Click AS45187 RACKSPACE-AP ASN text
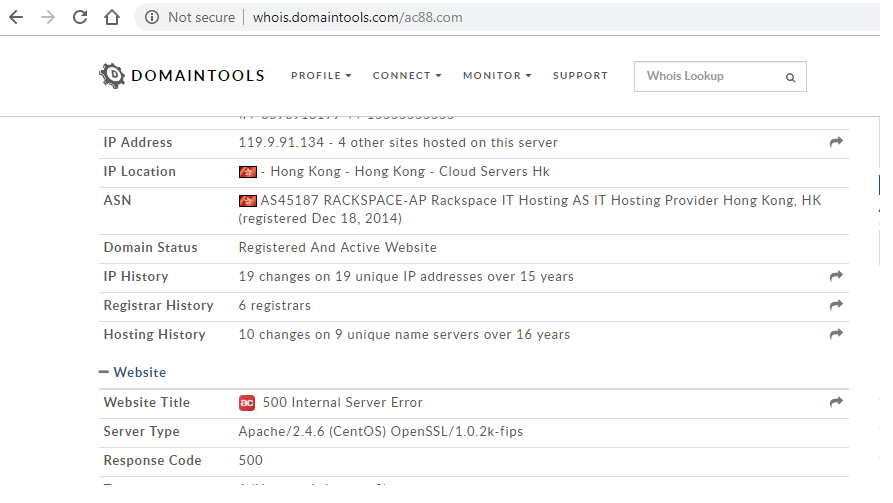893x503 pixels. (530, 209)
